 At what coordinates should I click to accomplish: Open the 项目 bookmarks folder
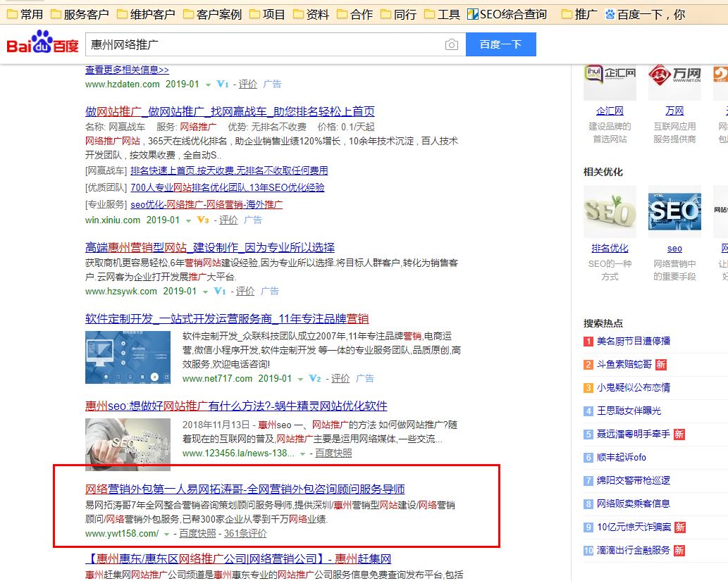pos(267,14)
